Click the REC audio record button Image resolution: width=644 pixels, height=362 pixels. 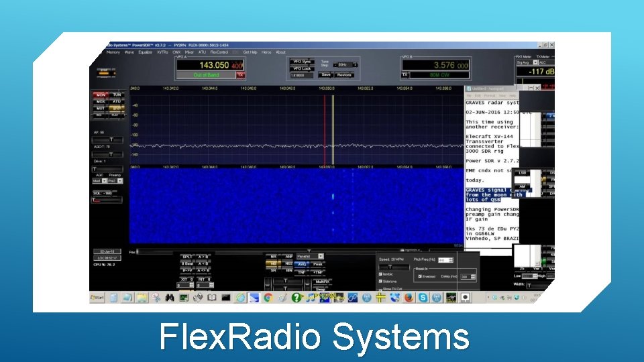[99, 115]
